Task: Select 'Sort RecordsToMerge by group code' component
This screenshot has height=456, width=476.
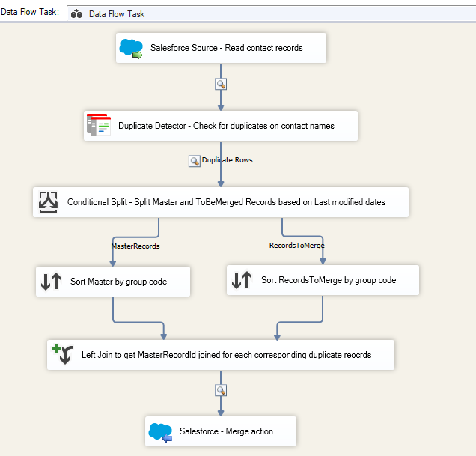Action: click(x=328, y=280)
